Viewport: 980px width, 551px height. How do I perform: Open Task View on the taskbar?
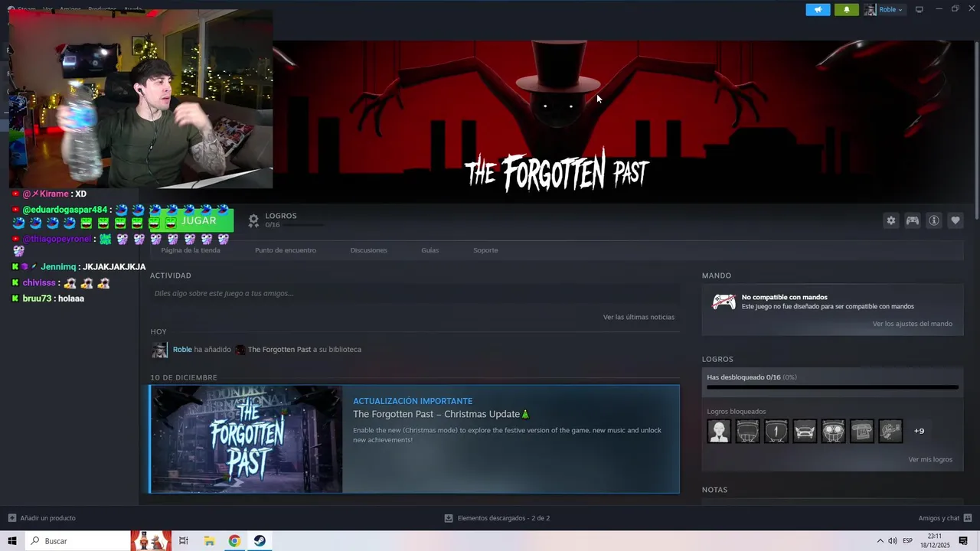click(184, 541)
